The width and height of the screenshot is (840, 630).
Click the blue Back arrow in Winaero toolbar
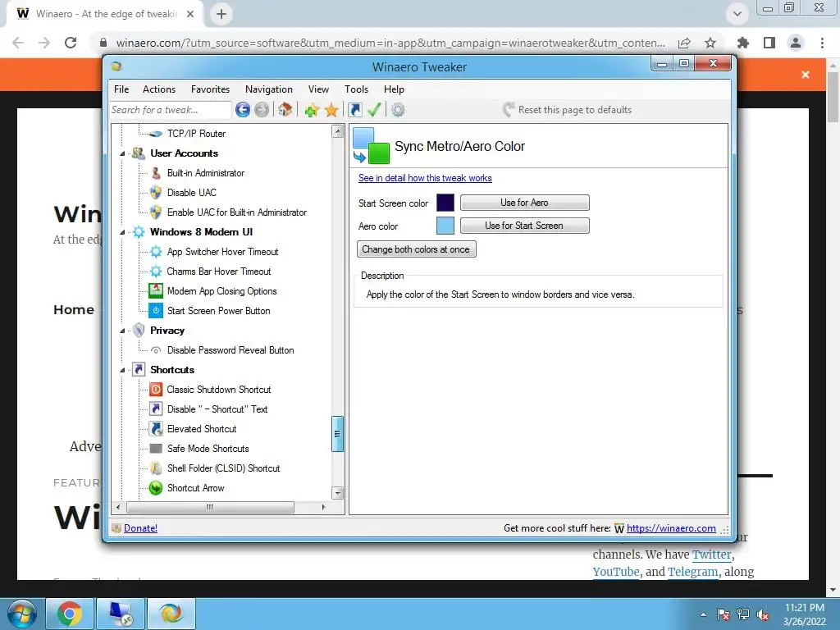point(243,110)
